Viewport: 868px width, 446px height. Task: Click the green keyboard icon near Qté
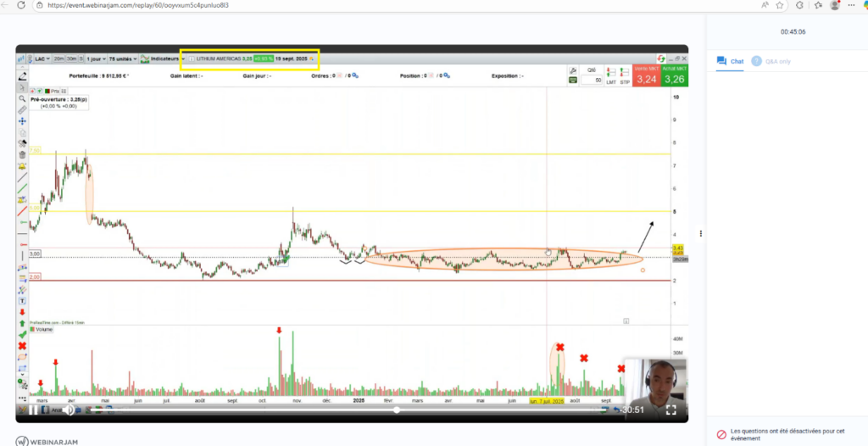573,81
